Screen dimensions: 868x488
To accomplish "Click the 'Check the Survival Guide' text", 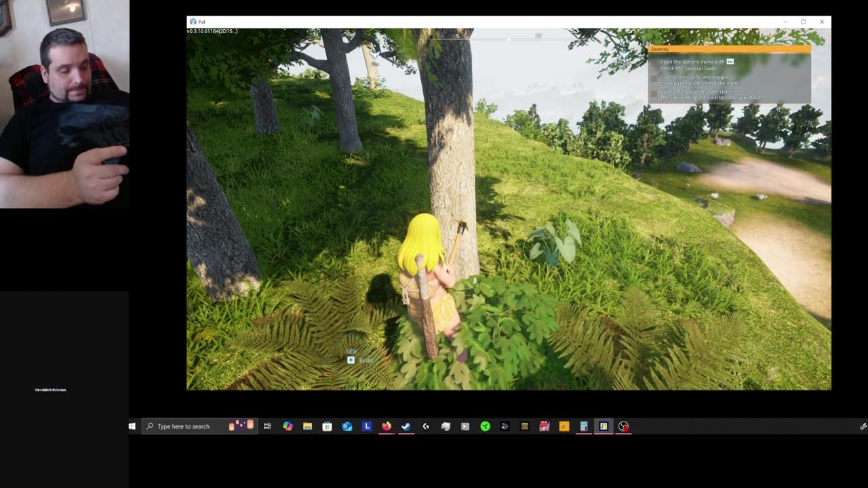I will coord(688,68).
